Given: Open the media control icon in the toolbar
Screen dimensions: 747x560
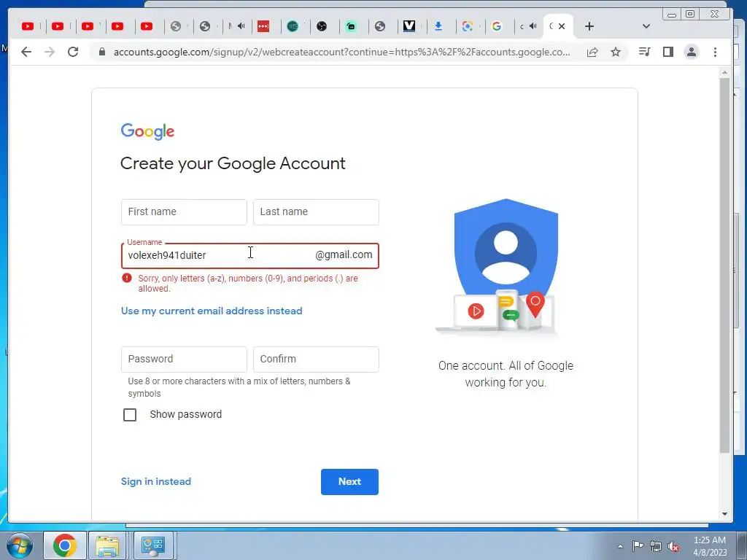Looking at the screenshot, I should pos(645,52).
